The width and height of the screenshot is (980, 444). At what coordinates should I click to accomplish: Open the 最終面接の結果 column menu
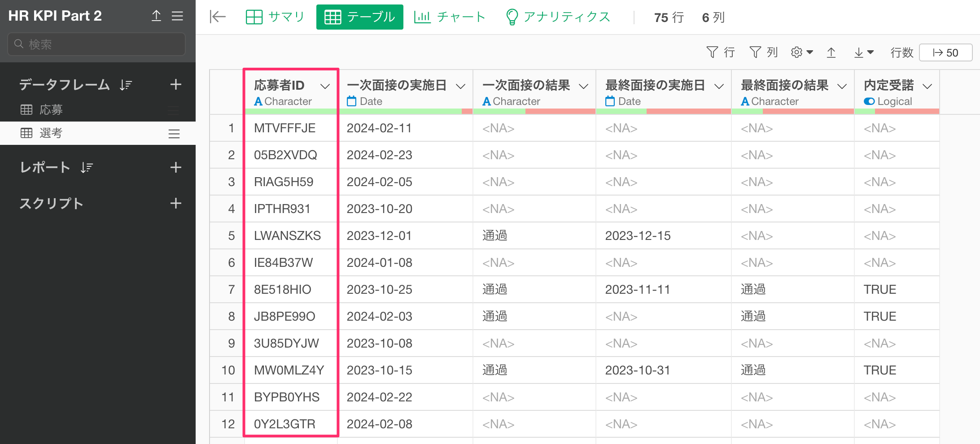pos(842,86)
